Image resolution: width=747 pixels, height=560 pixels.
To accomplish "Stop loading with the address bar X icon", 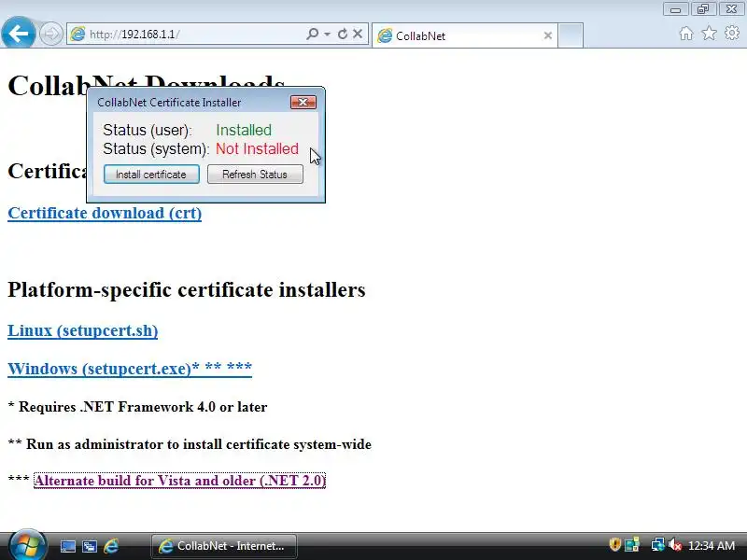I will click(x=358, y=34).
